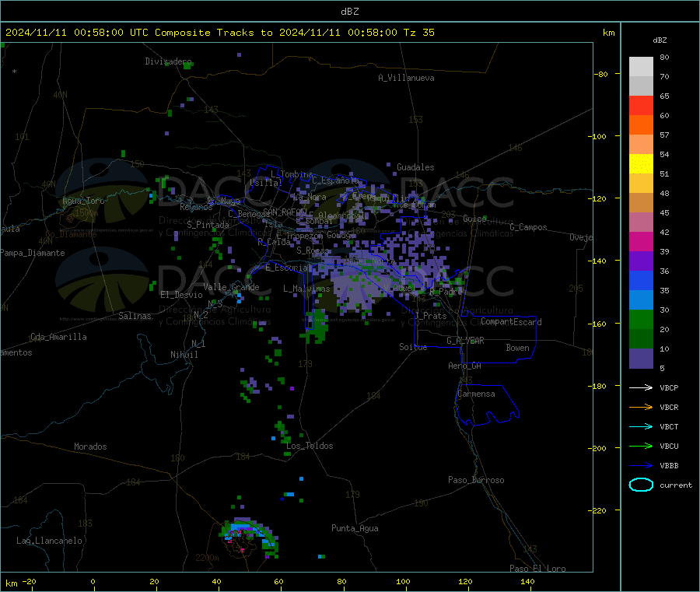Click the Soitue map label
This screenshot has height=592, width=700.
pyautogui.click(x=413, y=347)
